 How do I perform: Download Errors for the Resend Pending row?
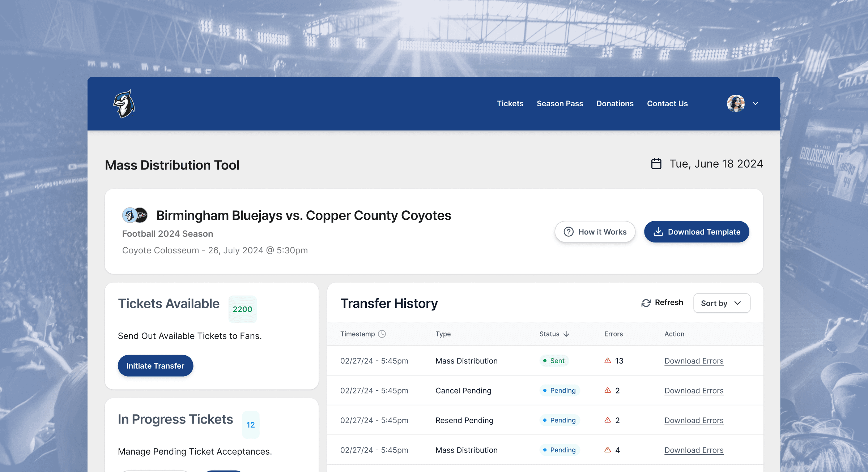(x=694, y=420)
